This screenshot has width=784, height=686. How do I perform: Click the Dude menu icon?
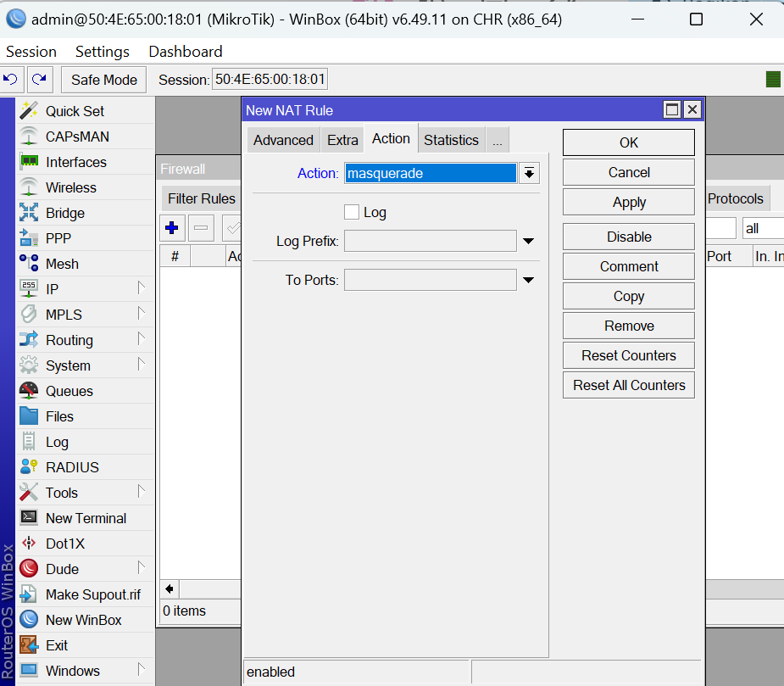click(x=29, y=569)
